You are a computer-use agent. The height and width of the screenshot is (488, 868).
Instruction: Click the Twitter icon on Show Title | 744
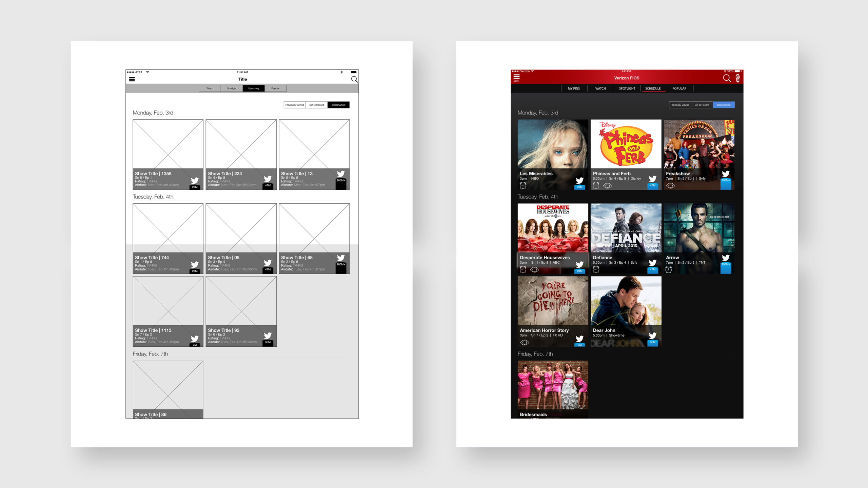(195, 264)
